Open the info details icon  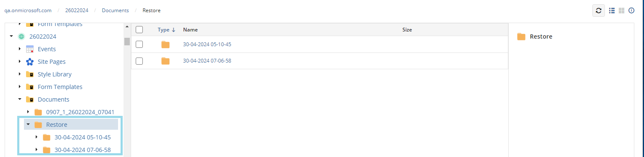coord(631,10)
